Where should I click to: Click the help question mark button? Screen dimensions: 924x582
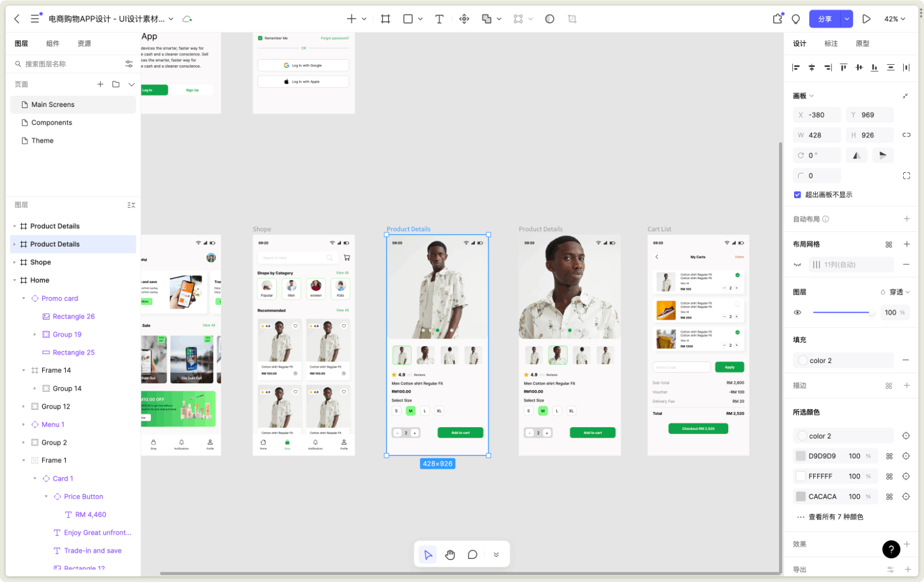coord(891,549)
